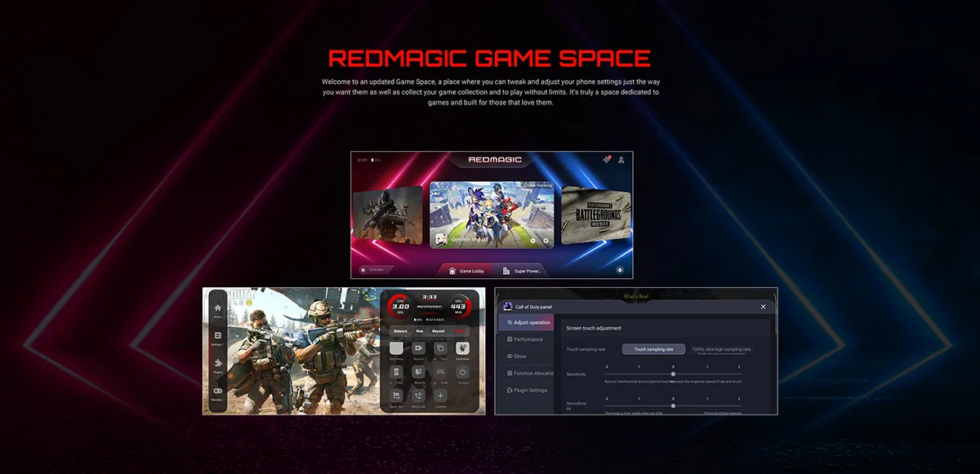The height and width of the screenshot is (474, 980).
Task: Open Performance section in panel
Action: pyautogui.click(x=526, y=339)
